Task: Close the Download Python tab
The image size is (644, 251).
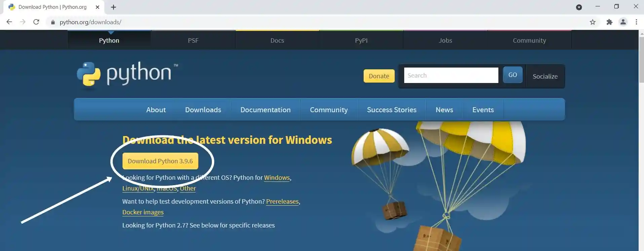Action: point(98,7)
